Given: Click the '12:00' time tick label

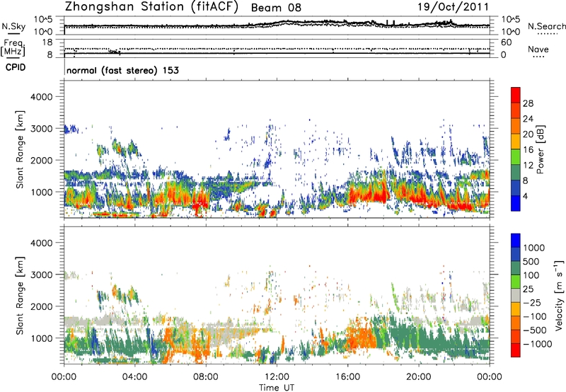Looking at the screenshot, I should pyautogui.click(x=277, y=377).
